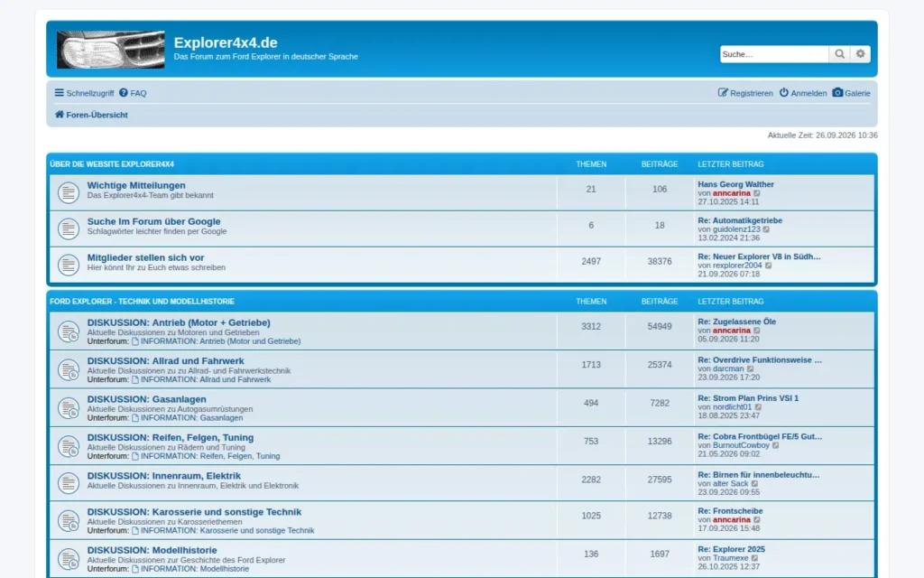The width and height of the screenshot is (924, 578).
Task: Go to Foren-Übersicht breadcrumb
Action: [x=91, y=115]
